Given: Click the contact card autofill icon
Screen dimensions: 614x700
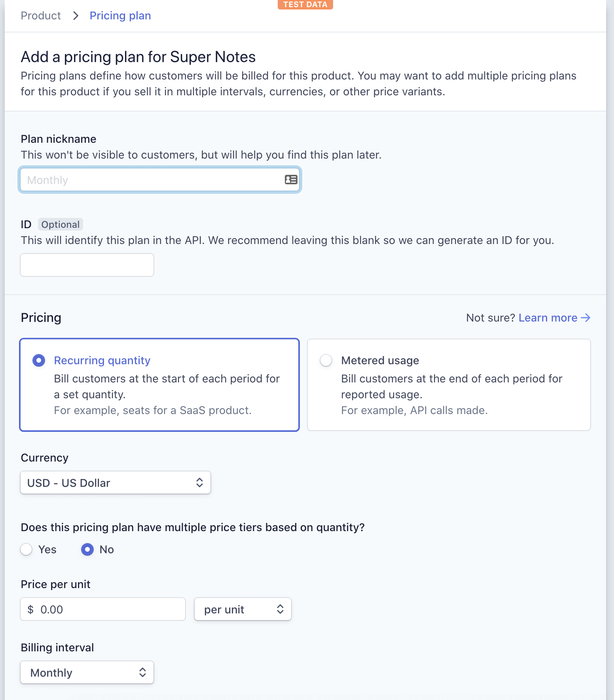Looking at the screenshot, I should (291, 180).
